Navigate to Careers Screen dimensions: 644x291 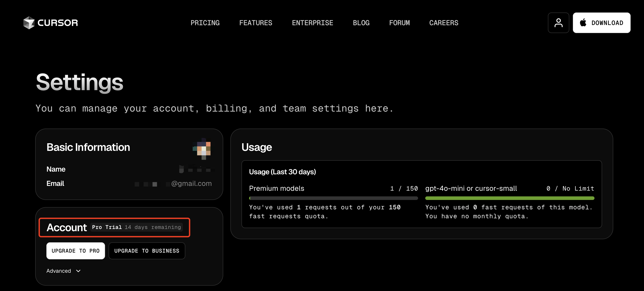click(444, 23)
